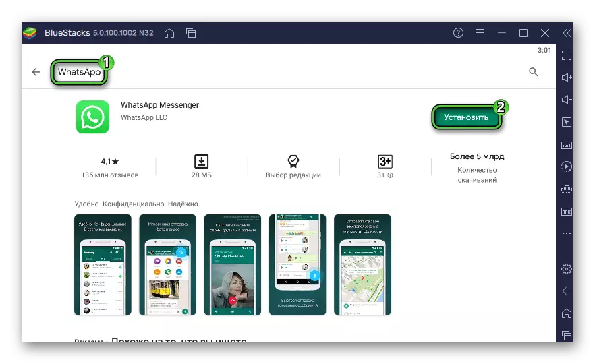The image size is (595, 364).
Task: Open the WhatsApp LLC developer link
Action: 144,117
